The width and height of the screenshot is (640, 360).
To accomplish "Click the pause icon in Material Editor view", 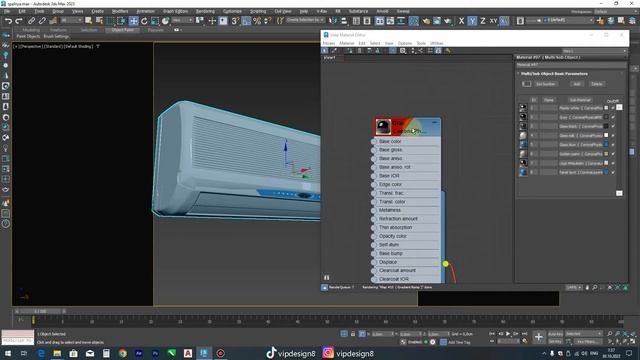I will pos(327,278).
